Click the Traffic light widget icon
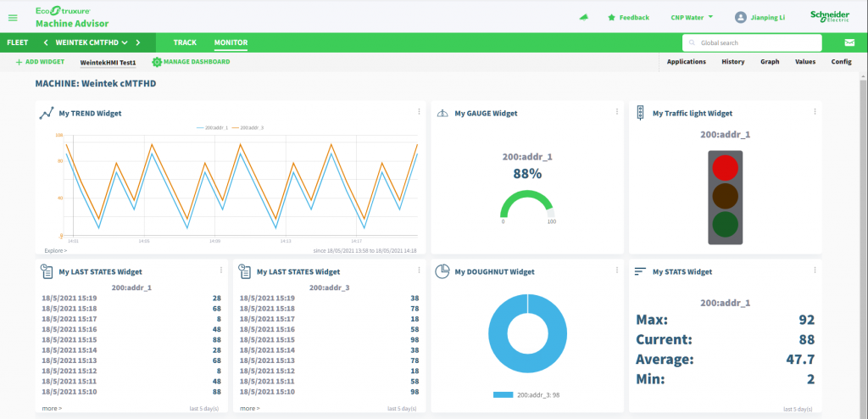 tap(641, 113)
